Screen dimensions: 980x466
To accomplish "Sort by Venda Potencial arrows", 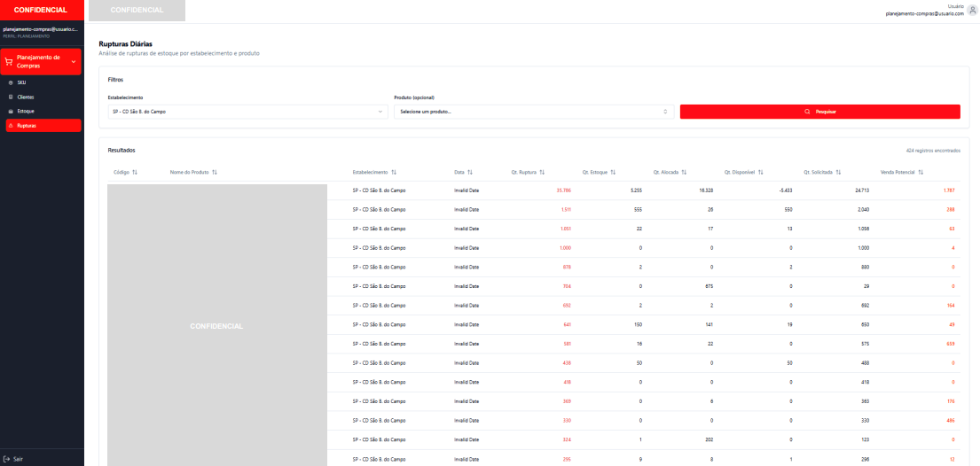I will coord(921,172).
